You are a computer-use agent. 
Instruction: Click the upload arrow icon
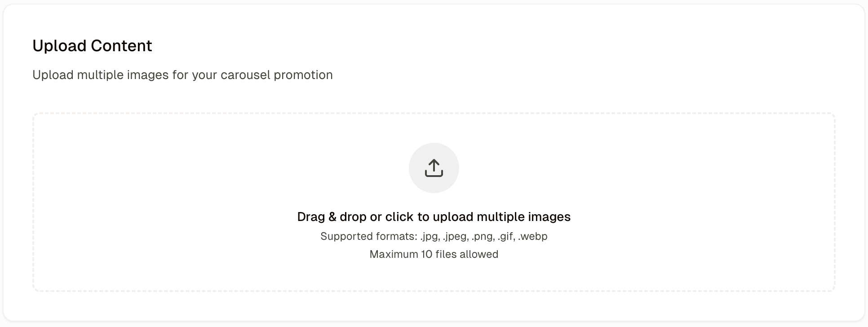[x=434, y=168]
